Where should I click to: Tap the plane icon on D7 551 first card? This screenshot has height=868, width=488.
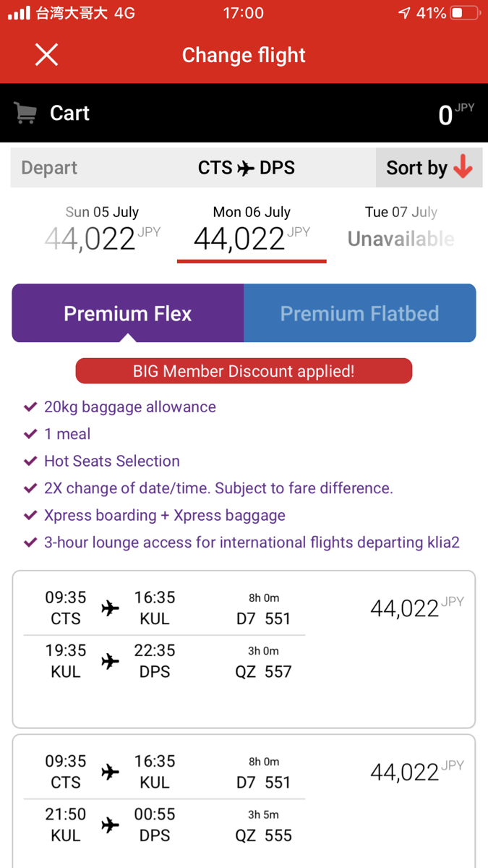[x=110, y=608]
